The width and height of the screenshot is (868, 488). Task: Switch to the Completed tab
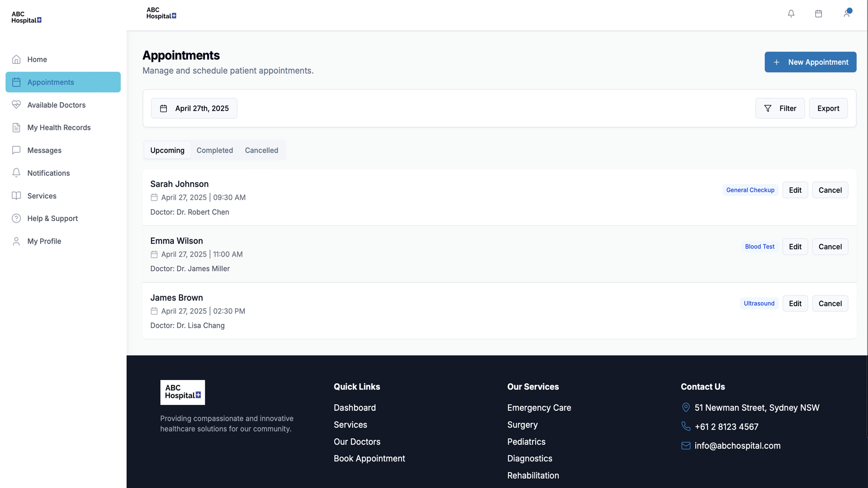pos(215,150)
